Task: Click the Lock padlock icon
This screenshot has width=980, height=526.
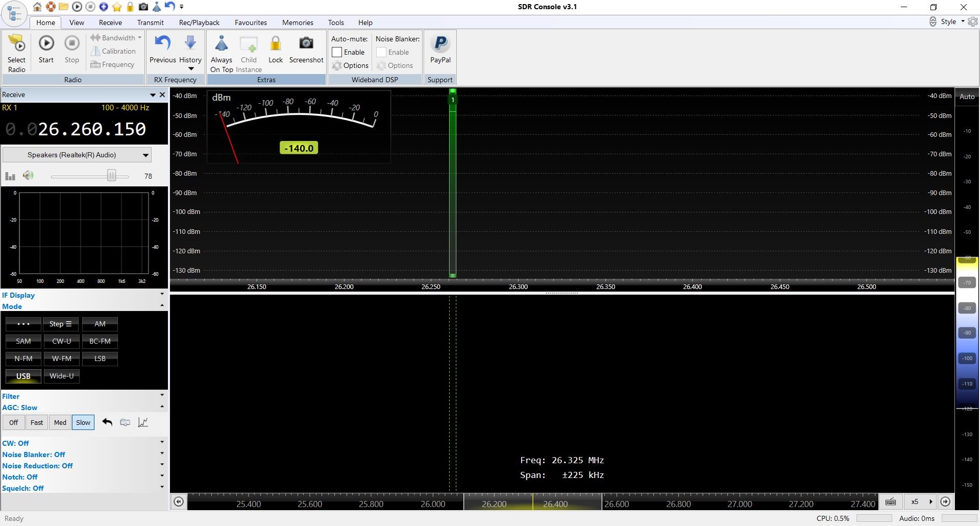Action: tap(275, 44)
